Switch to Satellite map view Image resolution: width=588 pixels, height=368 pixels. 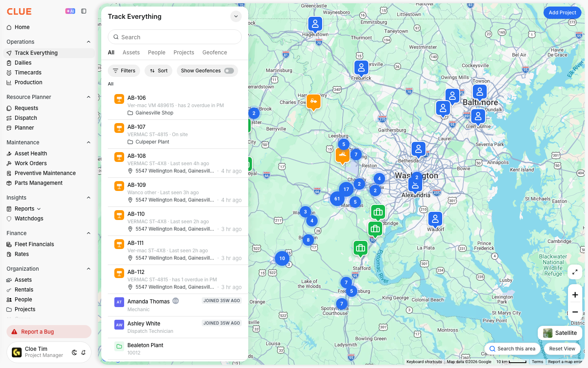coord(560,333)
